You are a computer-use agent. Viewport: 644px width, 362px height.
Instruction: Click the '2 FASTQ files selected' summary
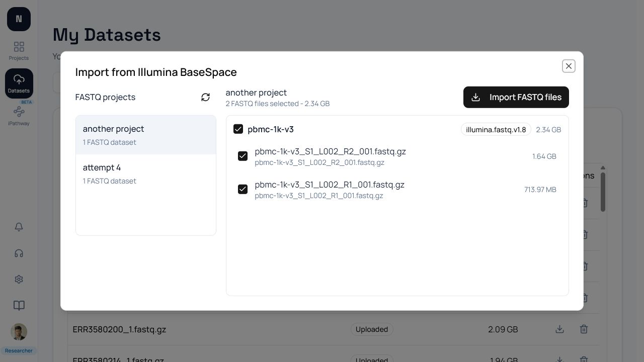pos(277,104)
